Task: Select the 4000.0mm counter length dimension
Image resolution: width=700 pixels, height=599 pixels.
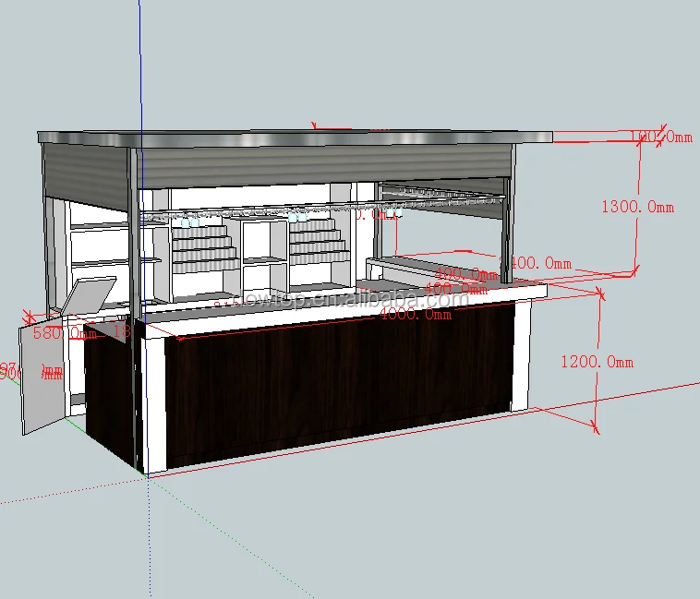Action: [415, 314]
